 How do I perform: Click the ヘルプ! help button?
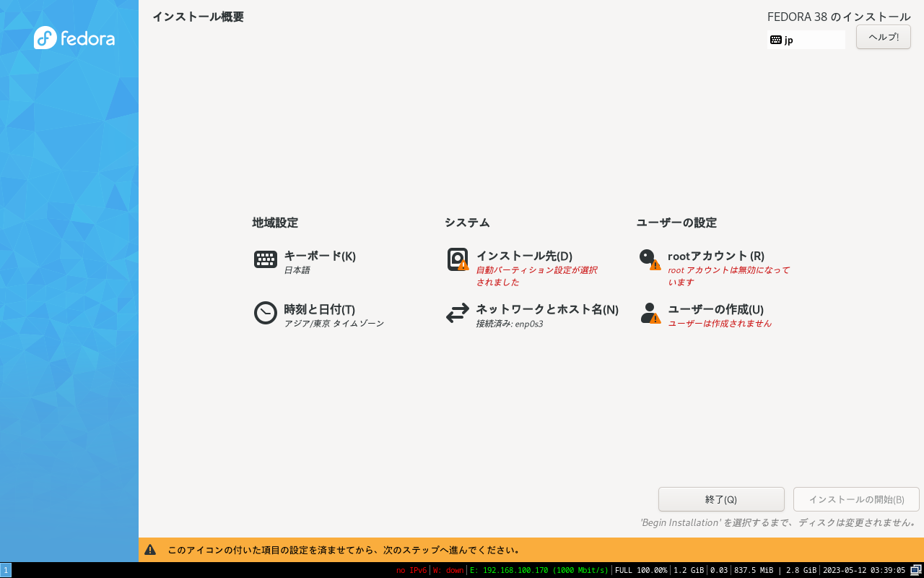coord(884,37)
